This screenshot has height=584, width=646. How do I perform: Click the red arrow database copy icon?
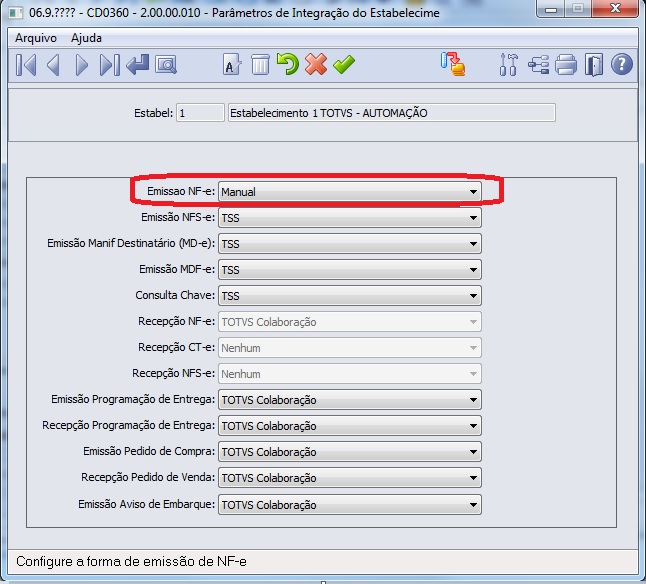pyautogui.click(x=453, y=64)
